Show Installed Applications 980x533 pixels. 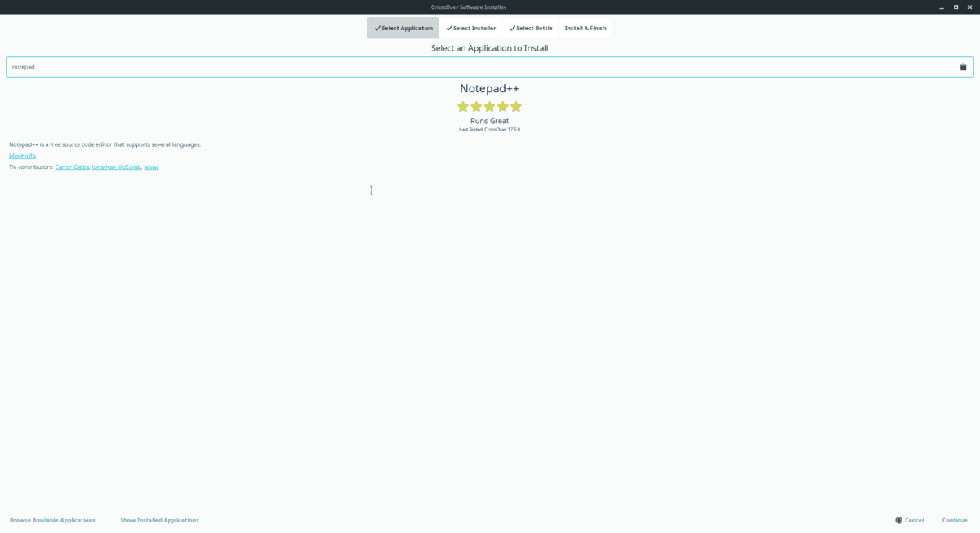[x=162, y=520]
